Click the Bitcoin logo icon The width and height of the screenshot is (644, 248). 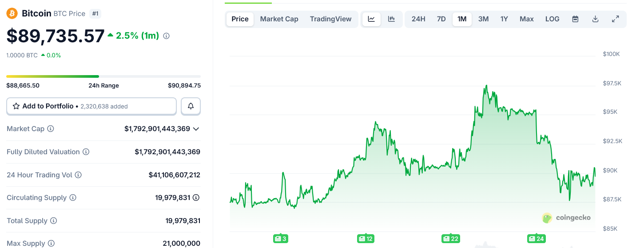point(12,13)
